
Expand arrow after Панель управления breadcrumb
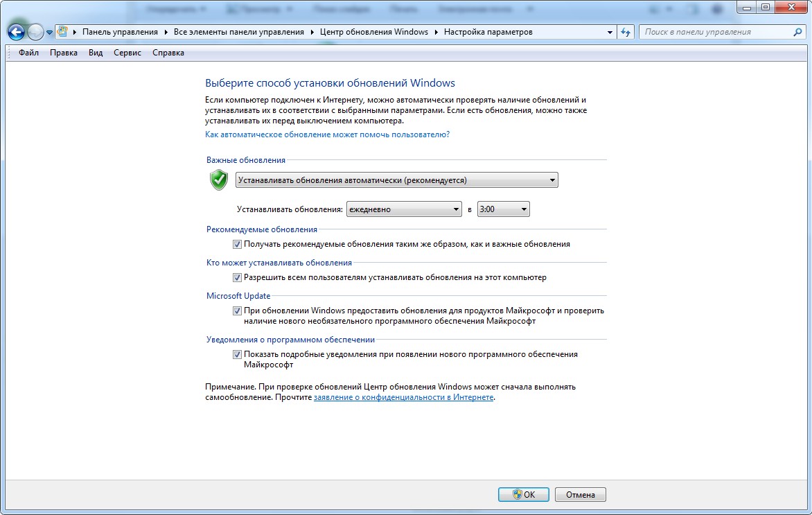(166, 32)
